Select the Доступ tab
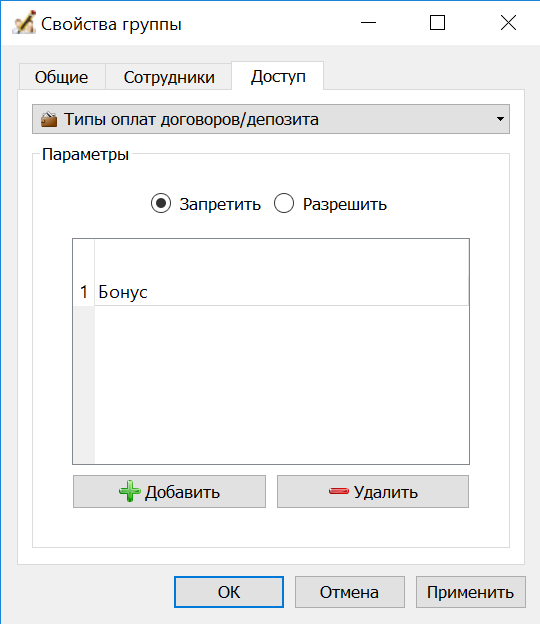The width and height of the screenshot is (540, 624). coord(278,76)
